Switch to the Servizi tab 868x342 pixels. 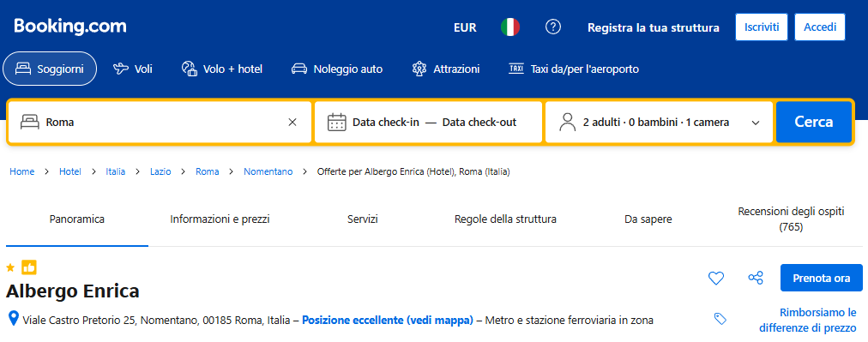(x=363, y=219)
